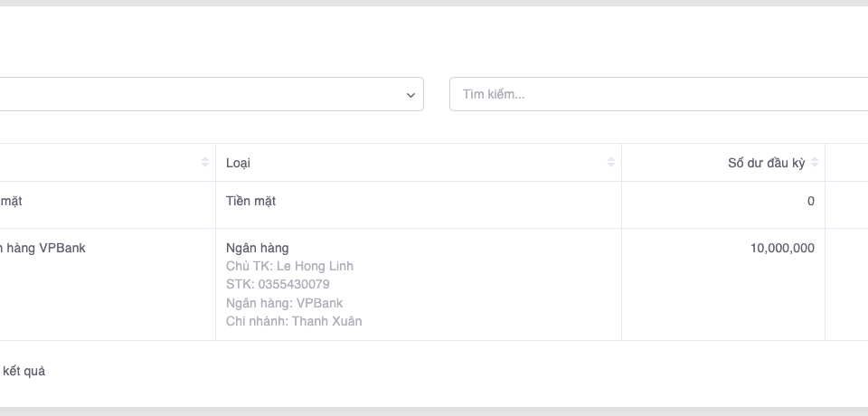Expand the filter dropdown chevron
This screenshot has width=868, height=416.
pos(410,95)
